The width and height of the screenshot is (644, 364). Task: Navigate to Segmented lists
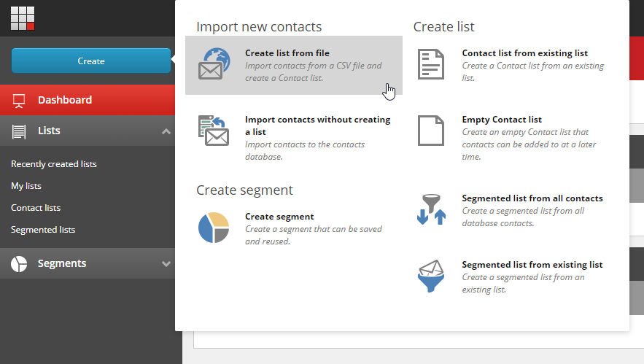coord(43,230)
